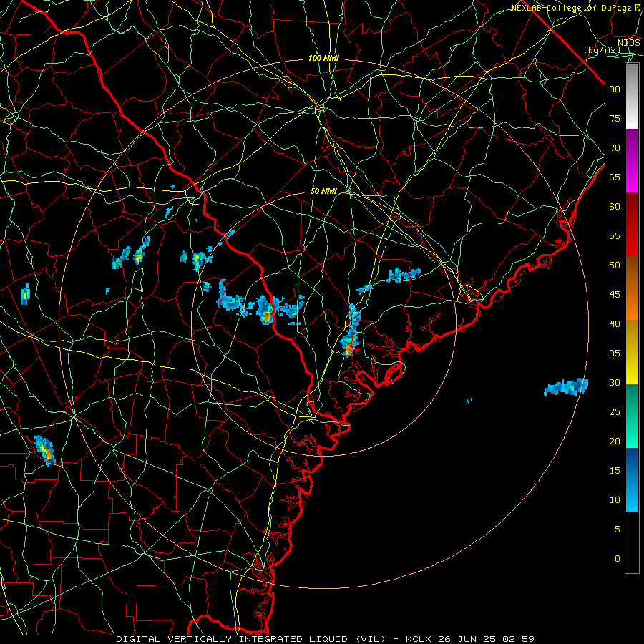The width and height of the screenshot is (644, 644).
Task: Click the 80 value on the VIL scale
Action: 615,89
